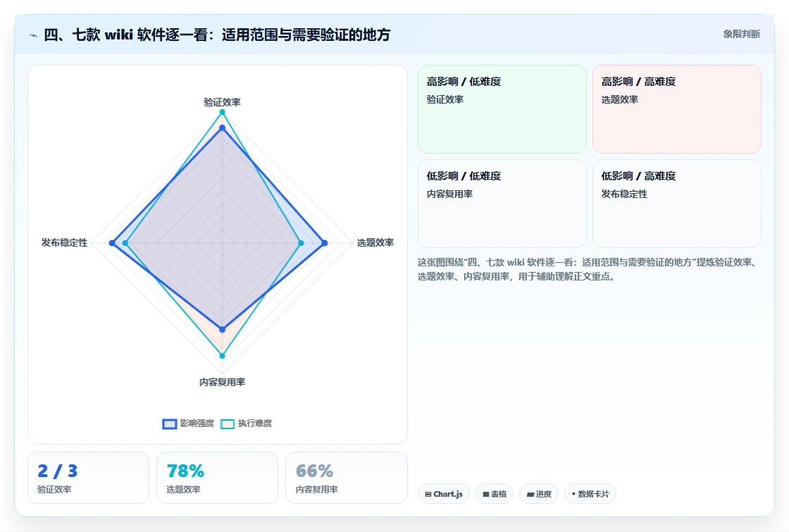Click the 66% 内容复用率 stat card

[346, 478]
